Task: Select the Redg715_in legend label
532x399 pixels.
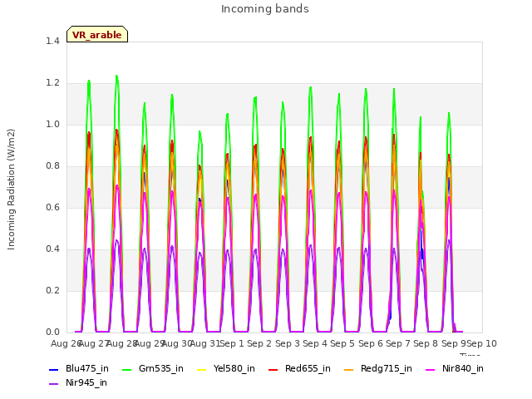Action: (387, 369)
